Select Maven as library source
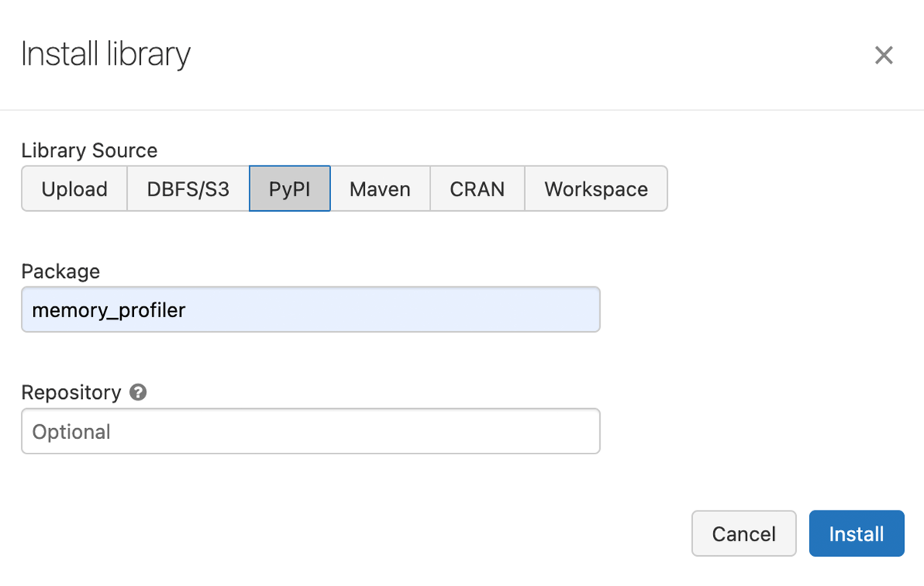The image size is (924, 586). pos(380,189)
